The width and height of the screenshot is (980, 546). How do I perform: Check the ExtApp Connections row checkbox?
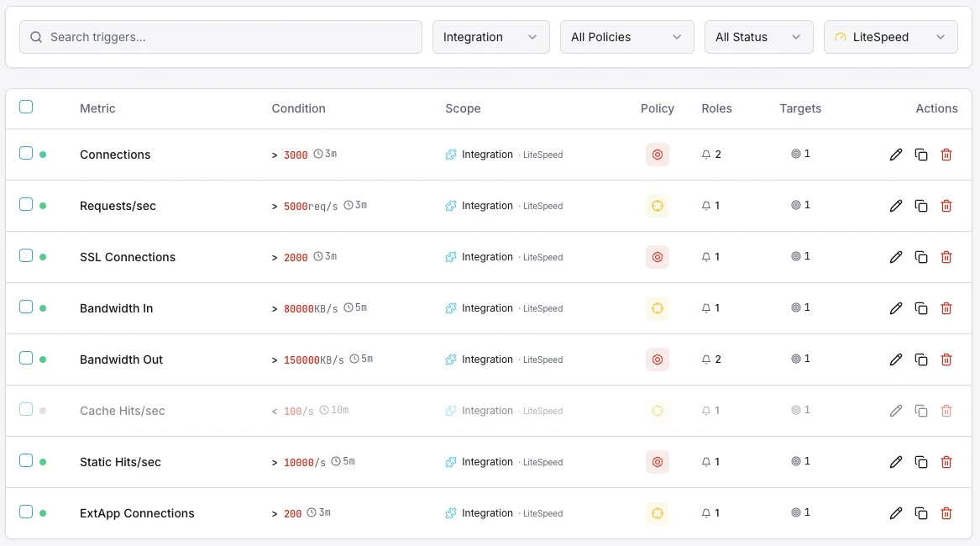pyautogui.click(x=26, y=512)
